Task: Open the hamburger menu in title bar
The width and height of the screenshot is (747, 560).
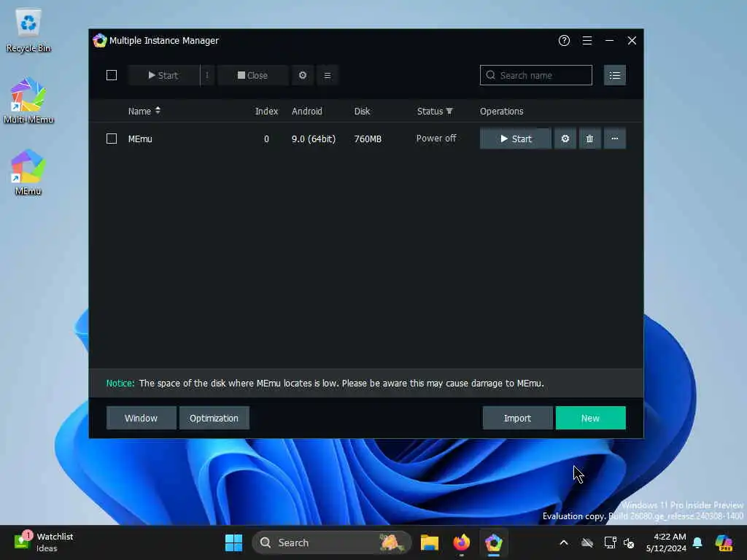Action: click(x=587, y=41)
